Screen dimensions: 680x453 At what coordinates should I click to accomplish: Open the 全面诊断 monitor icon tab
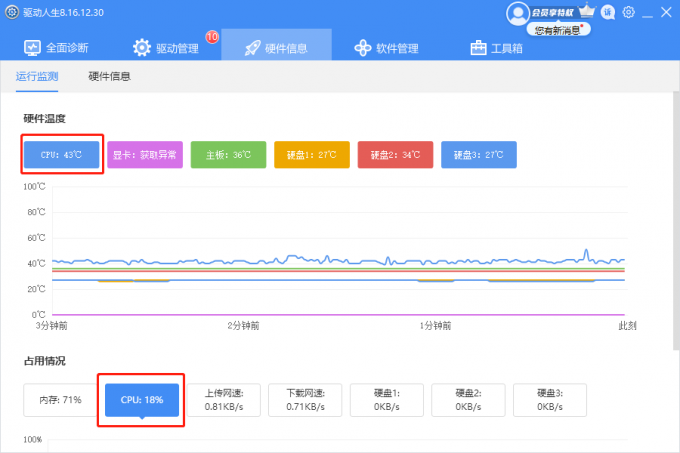click(32, 48)
